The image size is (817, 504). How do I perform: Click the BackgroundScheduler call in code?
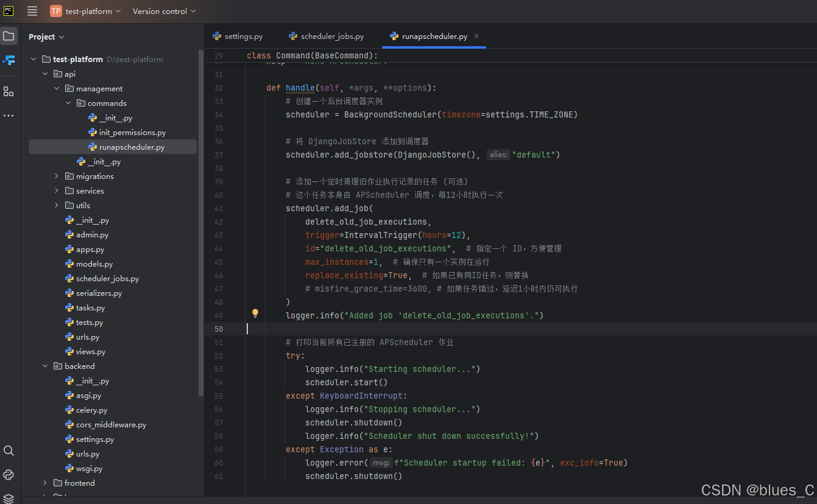[x=391, y=114]
